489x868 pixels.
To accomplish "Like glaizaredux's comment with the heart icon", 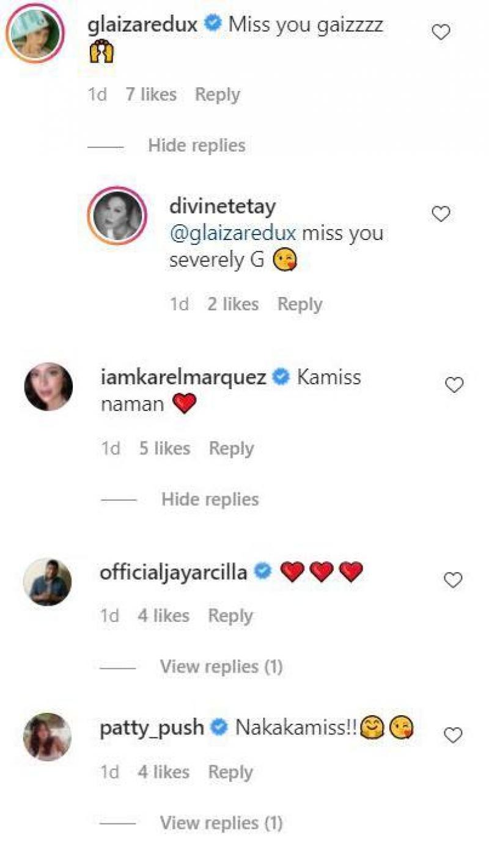I will click(441, 32).
